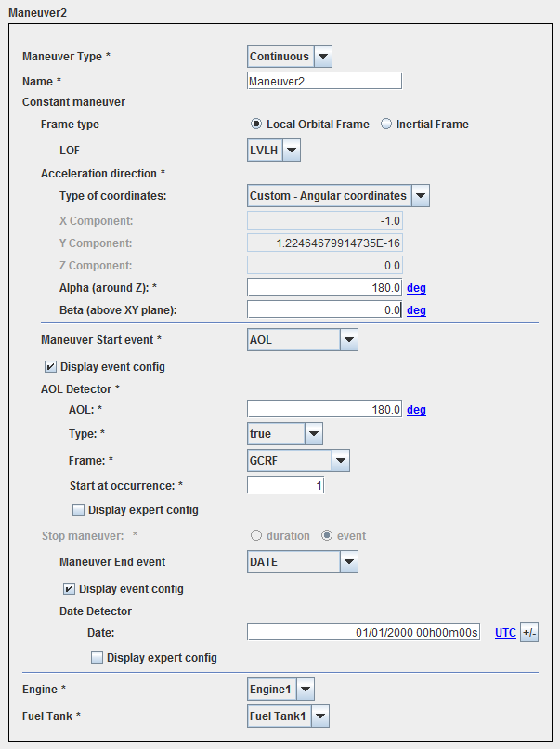This screenshot has width=560, height=749.
Task: Click the Name text field
Action: click(324, 81)
